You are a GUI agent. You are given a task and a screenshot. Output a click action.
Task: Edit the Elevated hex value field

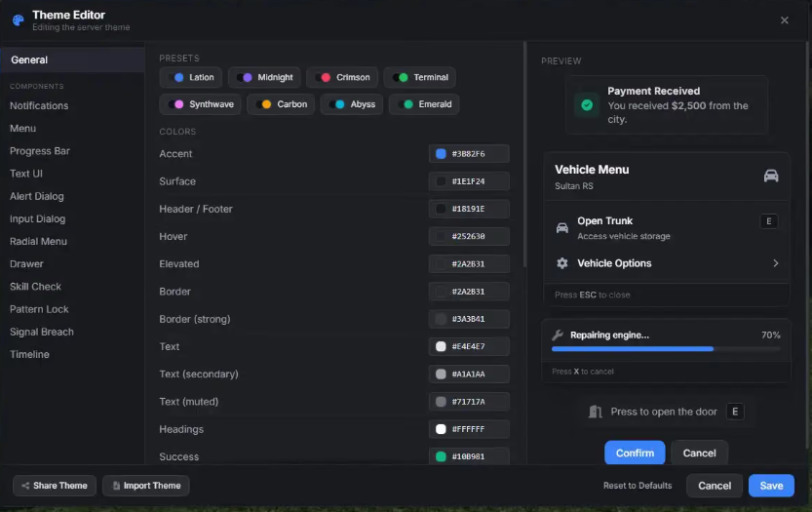pyautogui.click(x=469, y=263)
